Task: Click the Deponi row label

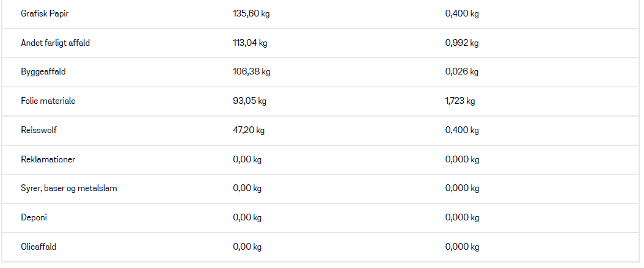Action: (34, 217)
